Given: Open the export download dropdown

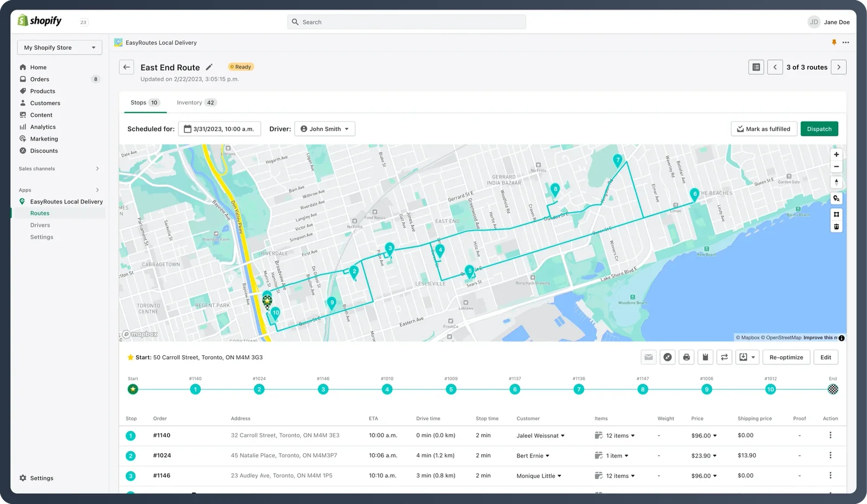Looking at the screenshot, I should (x=747, y=357).
